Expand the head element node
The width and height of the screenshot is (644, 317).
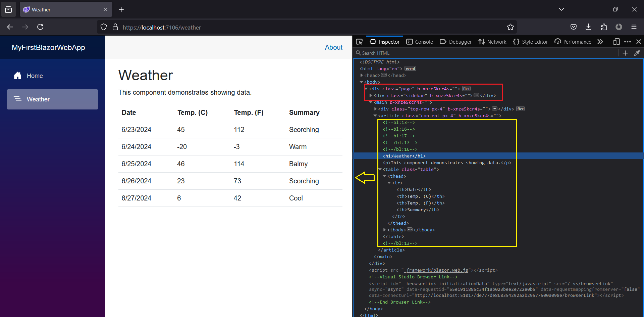362,75
